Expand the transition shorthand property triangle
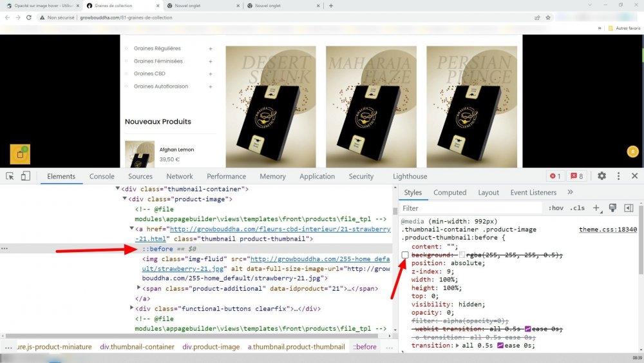The image size is (644, 363). (457, 346)
